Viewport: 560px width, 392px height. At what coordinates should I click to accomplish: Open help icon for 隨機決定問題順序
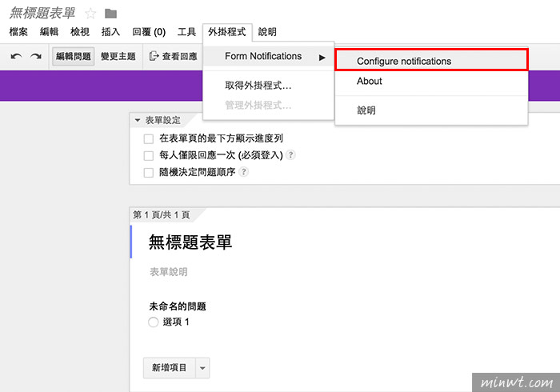[243, 172]
